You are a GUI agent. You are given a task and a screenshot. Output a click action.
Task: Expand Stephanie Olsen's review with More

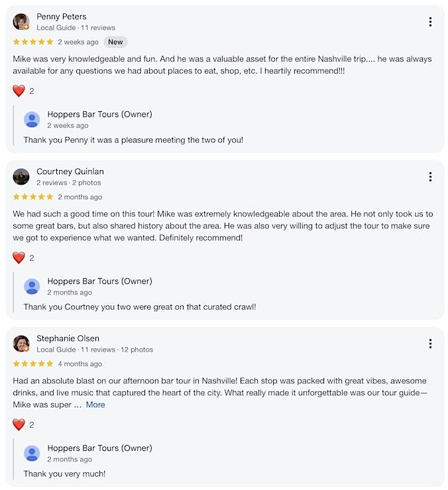[x=95, y=405]
